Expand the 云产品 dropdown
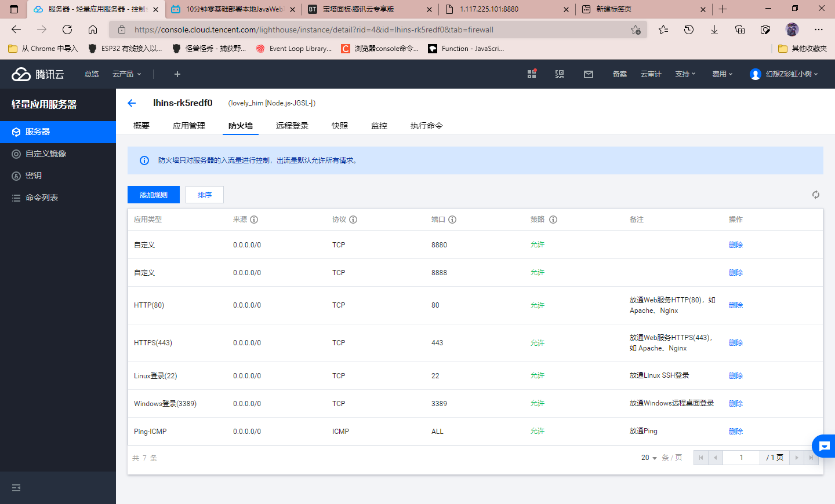 (x=127, y=74)
